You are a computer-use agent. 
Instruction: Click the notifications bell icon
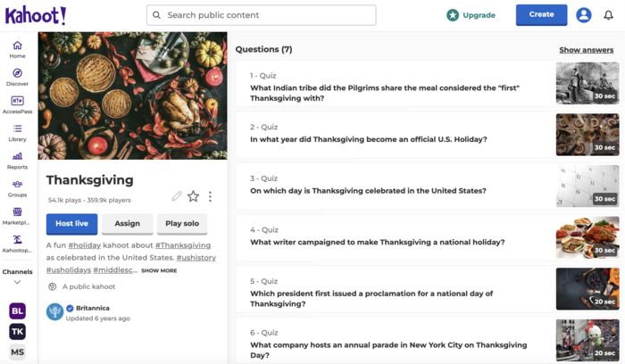point(608,15)
